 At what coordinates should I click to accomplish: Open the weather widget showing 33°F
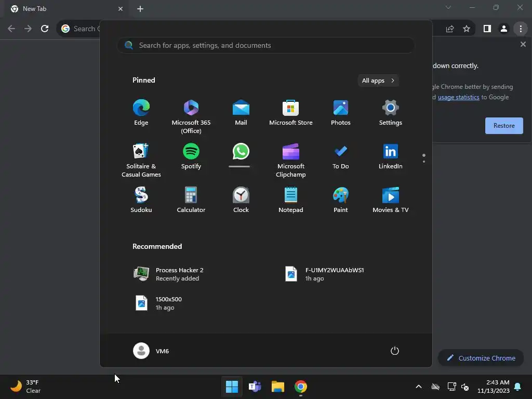[26, 387]
